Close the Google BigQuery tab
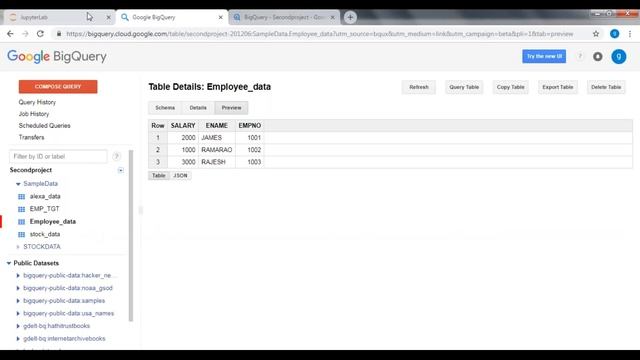Image resolution: width=640 pixels, height=360 pixels. (x=220, y=17)
